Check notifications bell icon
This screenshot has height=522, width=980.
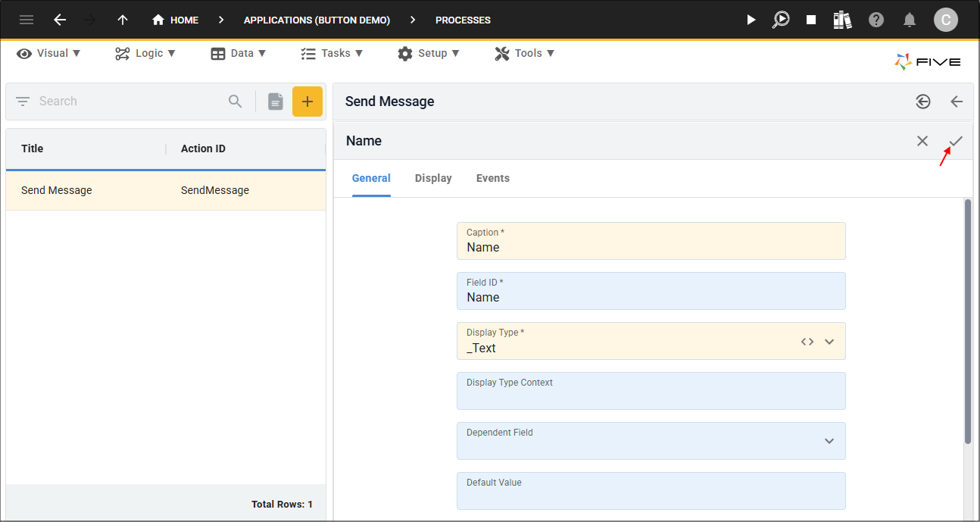point(910,20)
